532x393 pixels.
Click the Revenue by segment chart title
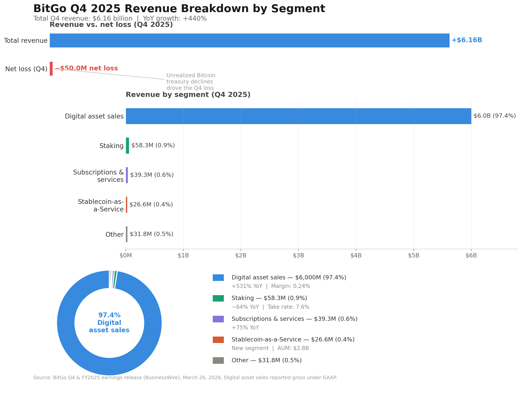click(188, 95)
